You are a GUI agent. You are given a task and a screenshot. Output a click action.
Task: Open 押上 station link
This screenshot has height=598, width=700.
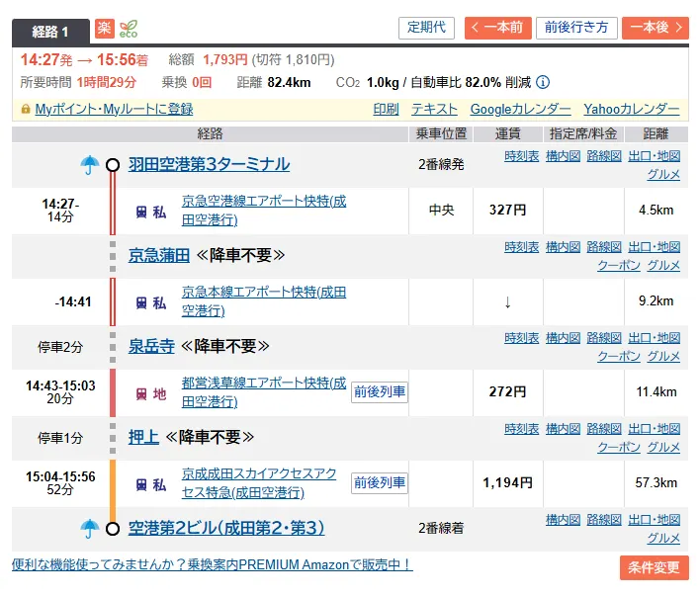pos(143,437)
